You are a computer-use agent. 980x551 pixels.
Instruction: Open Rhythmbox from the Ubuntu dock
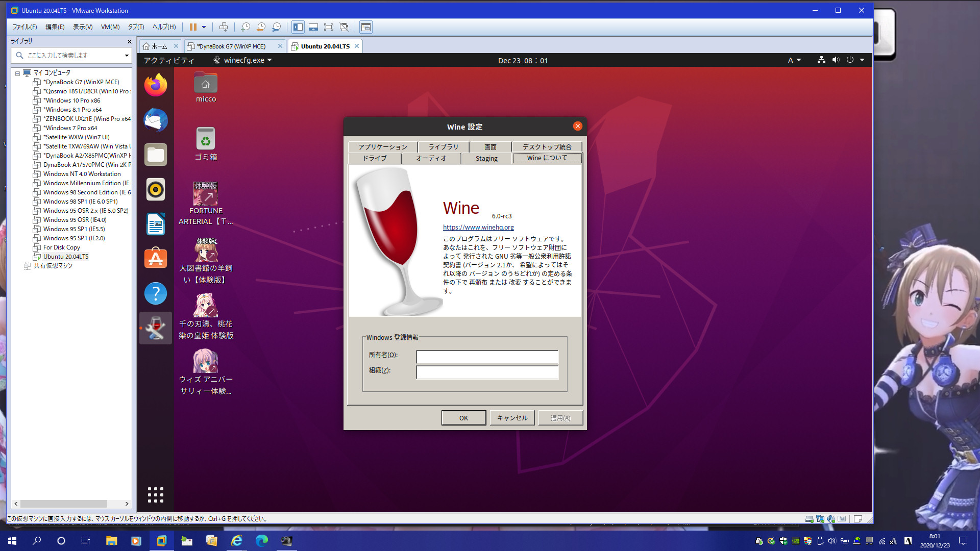[156, 190]
